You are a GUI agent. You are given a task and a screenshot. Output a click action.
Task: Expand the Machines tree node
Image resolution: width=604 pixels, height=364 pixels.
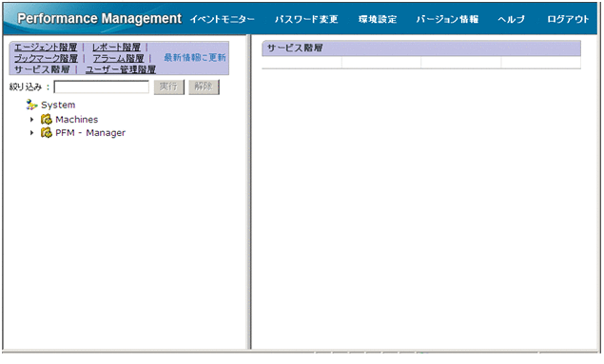click(32, 120)
